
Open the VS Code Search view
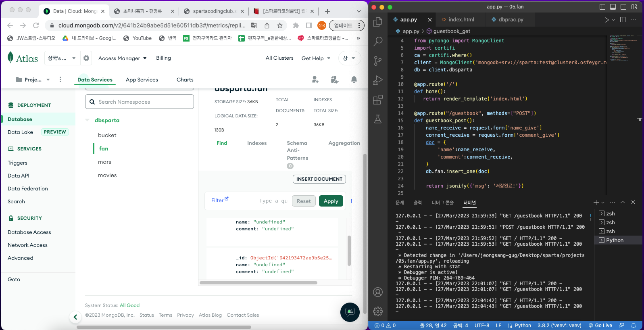click(378, 41)
